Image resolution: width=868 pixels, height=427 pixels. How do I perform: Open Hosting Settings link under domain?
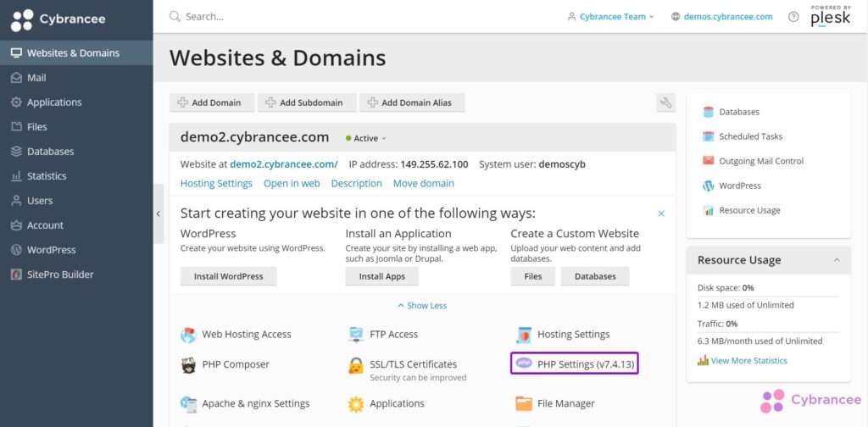click(x=216, y=183)
